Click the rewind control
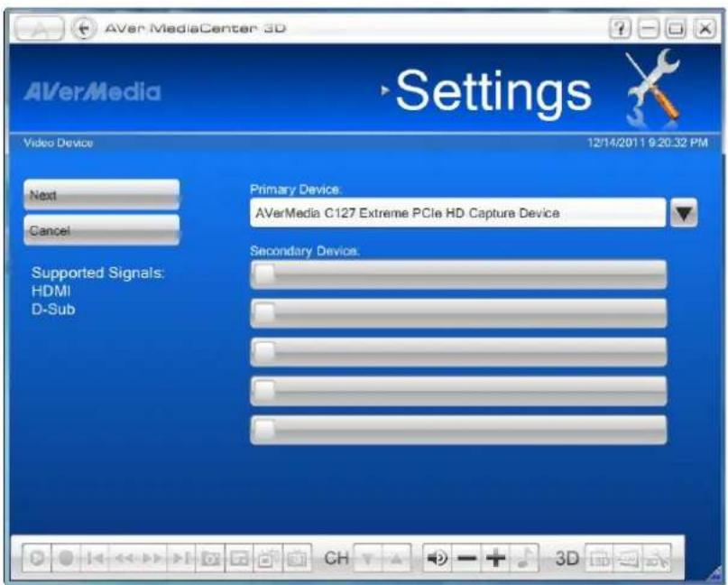The image size is (728, 585). pos(124,558)
